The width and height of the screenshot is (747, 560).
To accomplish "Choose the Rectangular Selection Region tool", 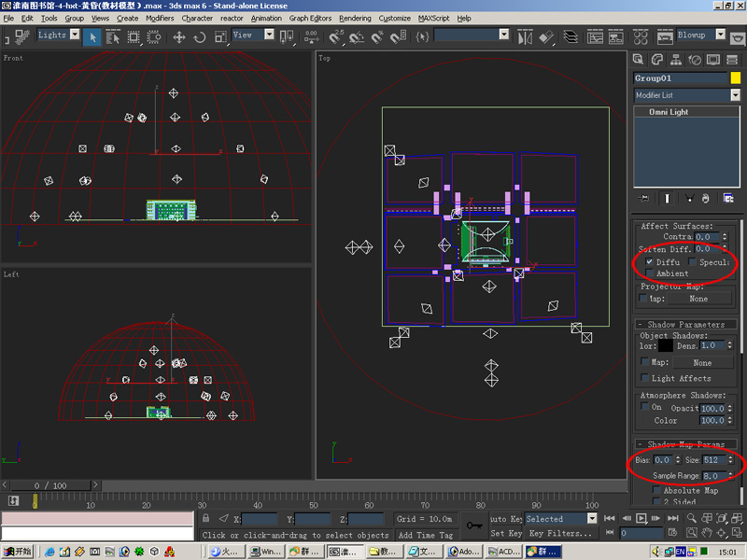I will point(134,37).
